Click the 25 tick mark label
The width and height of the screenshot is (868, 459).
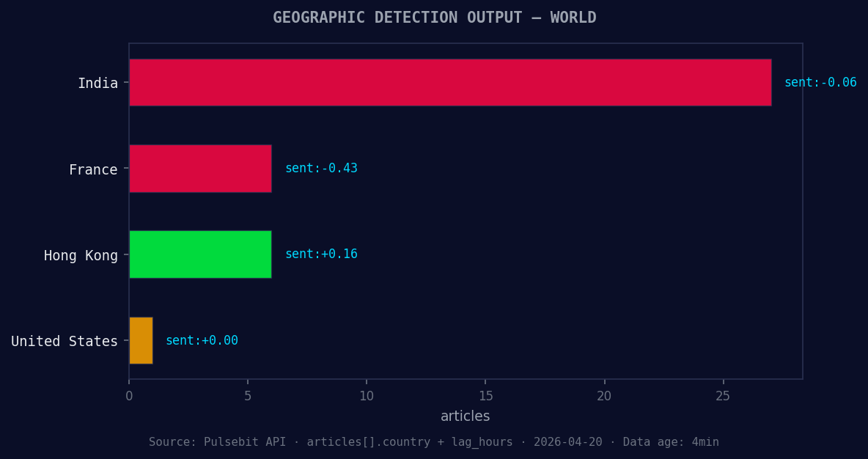[722, 395]
